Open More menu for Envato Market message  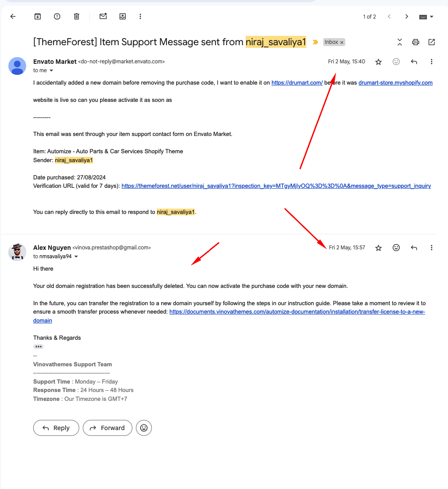click(x=432, y=62)
